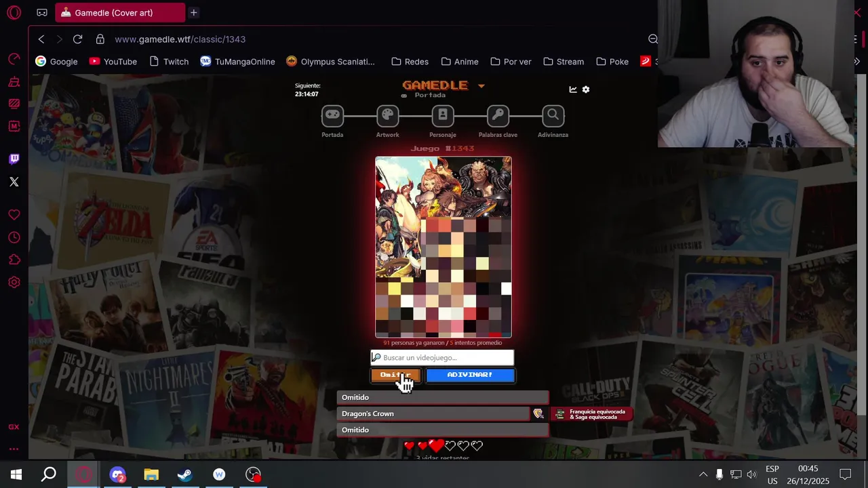Click the Buscar un videojuego search field
The height and width of the screenshot is (488, 868).
[x=442, y=357]
